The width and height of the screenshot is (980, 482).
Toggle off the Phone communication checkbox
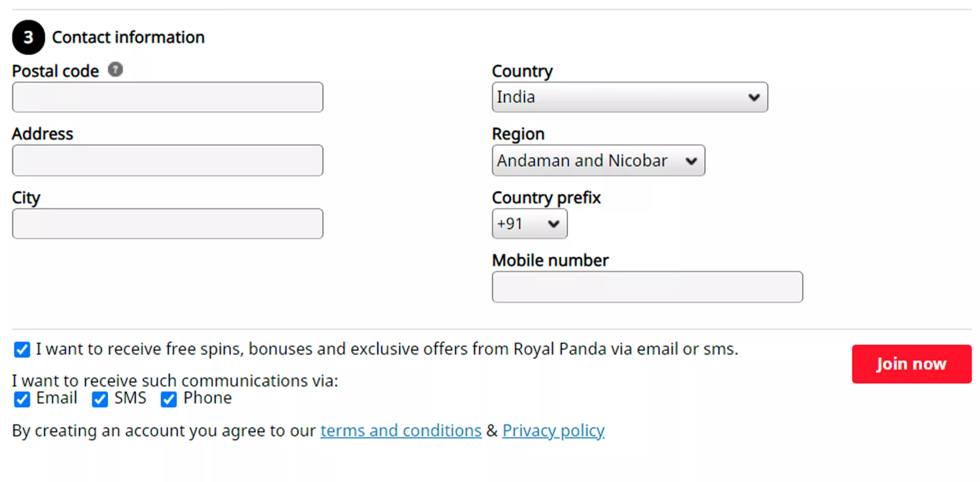click(168, 399)
